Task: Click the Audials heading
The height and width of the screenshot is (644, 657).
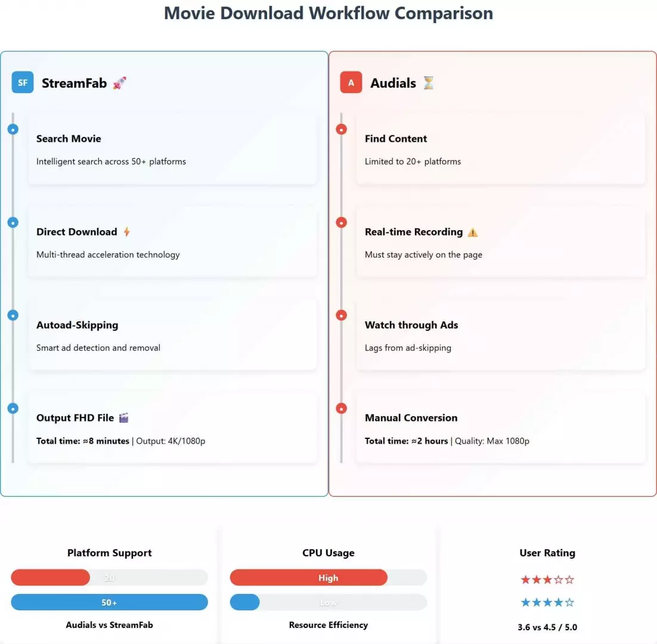Action: click(393, 83)
